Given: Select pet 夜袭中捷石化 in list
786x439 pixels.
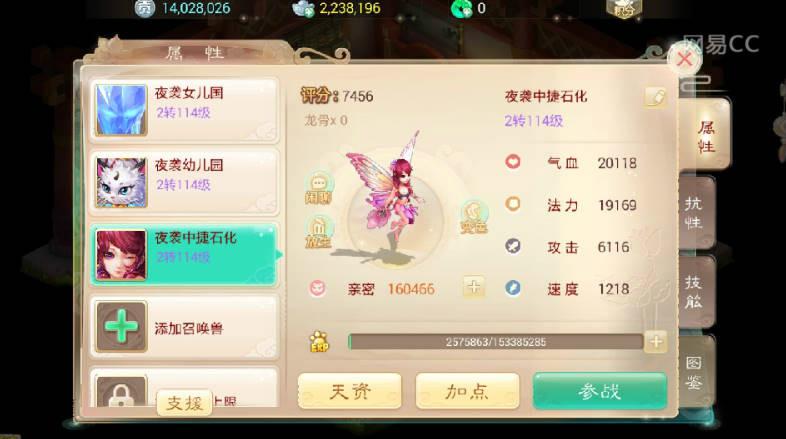Looking at the screenshot, I should coord(184,254).
